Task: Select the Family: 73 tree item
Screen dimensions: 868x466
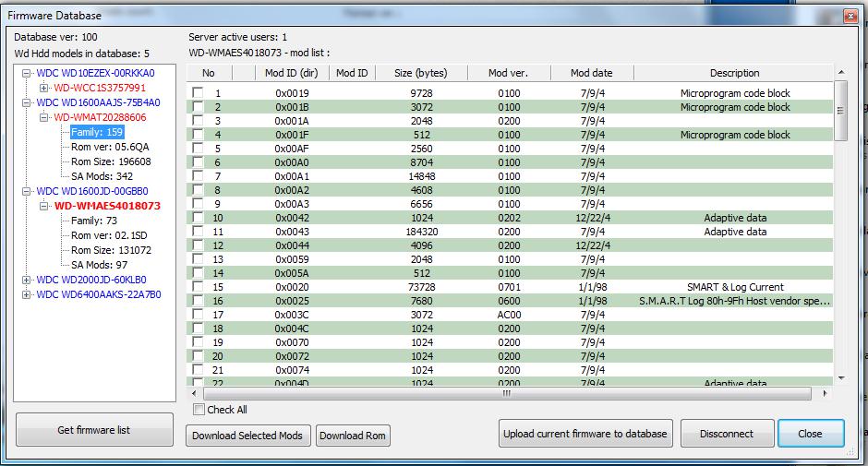Action: [94, 221]
